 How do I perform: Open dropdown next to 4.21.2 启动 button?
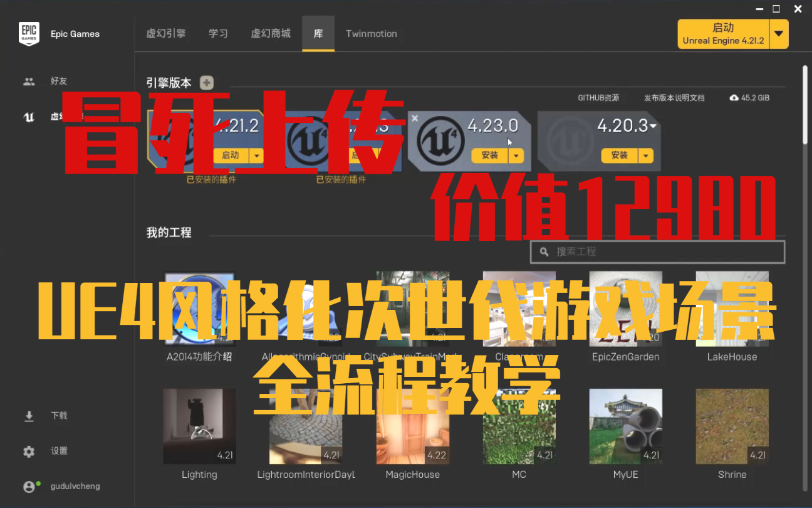(257, 156)
